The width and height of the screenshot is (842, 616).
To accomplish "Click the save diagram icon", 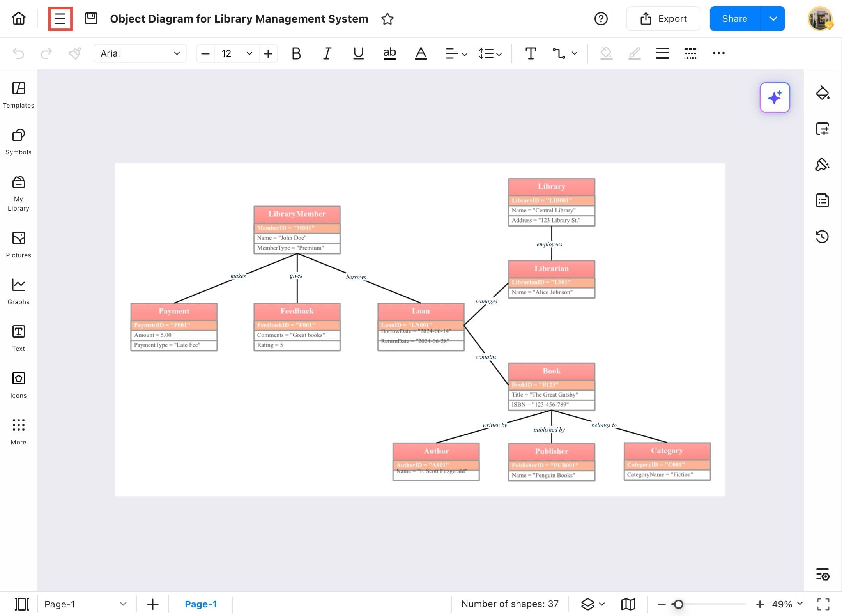I will pyautogui.click(x=91, y=18).
